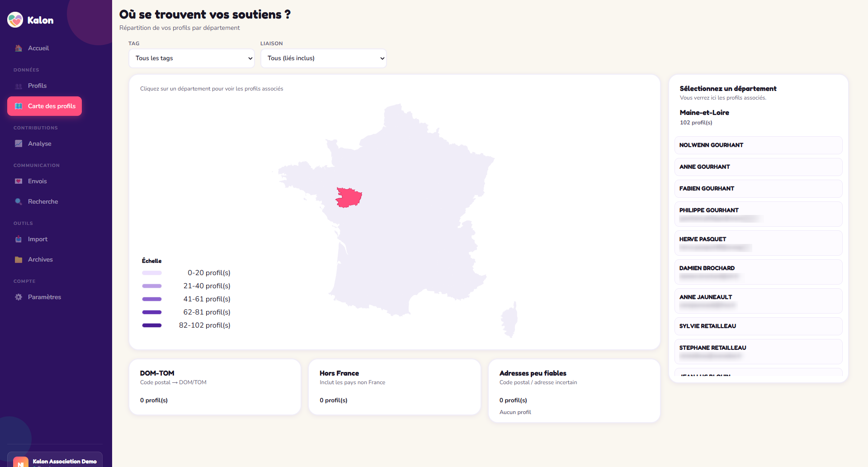Click the DOM-TOM card
The image size is (868, 467).
coord(215,387)
